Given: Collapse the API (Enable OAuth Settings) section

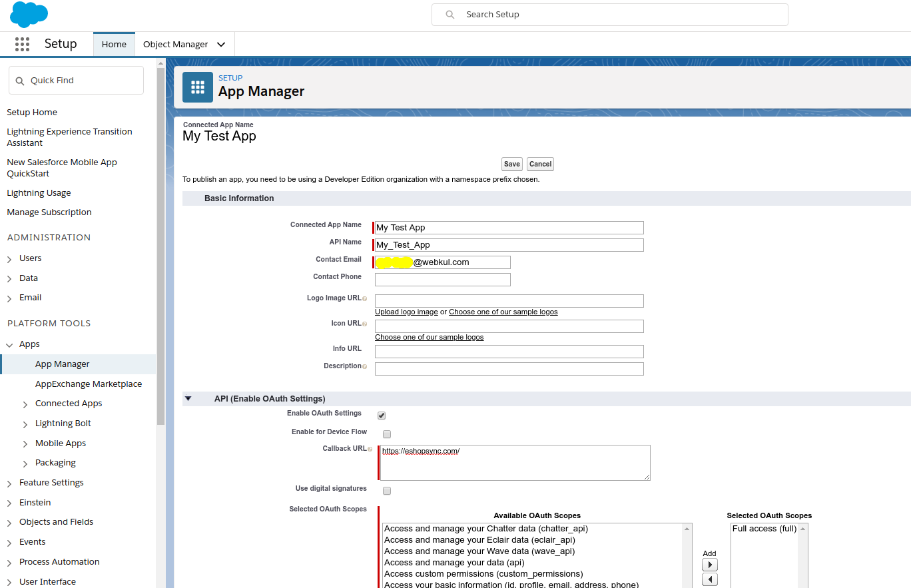Looking at the screenshot, I should pos(188,399).
